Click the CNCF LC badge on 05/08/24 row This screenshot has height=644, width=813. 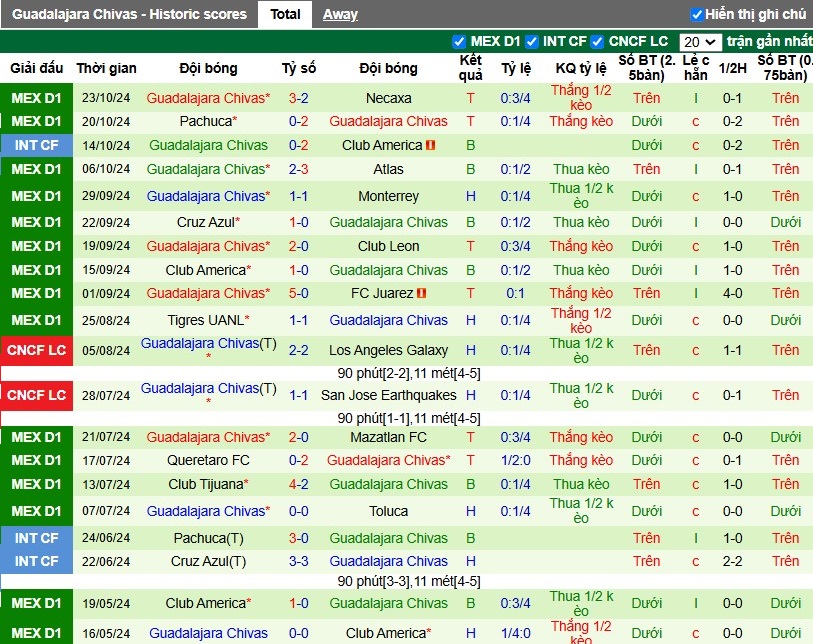(36, 350)
